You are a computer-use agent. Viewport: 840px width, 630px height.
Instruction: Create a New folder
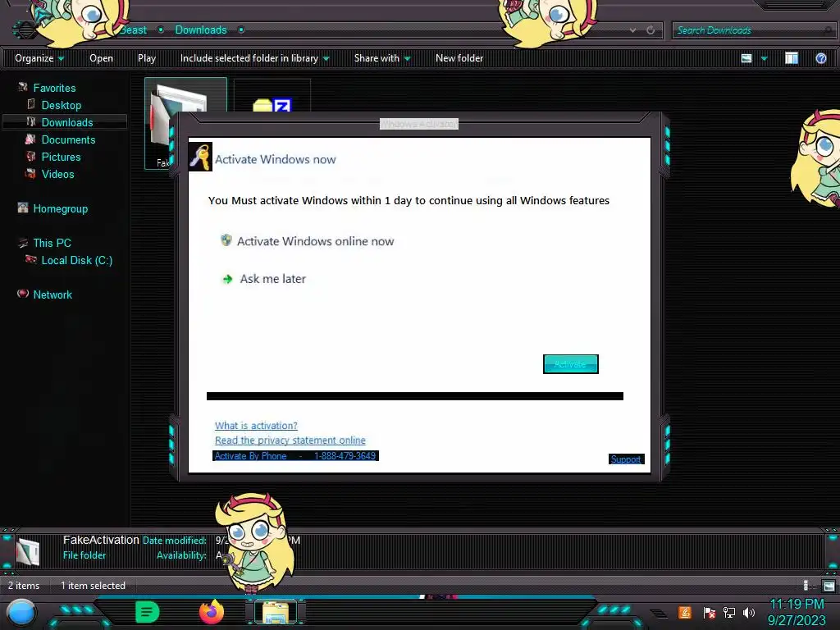[x=459, y=58]
